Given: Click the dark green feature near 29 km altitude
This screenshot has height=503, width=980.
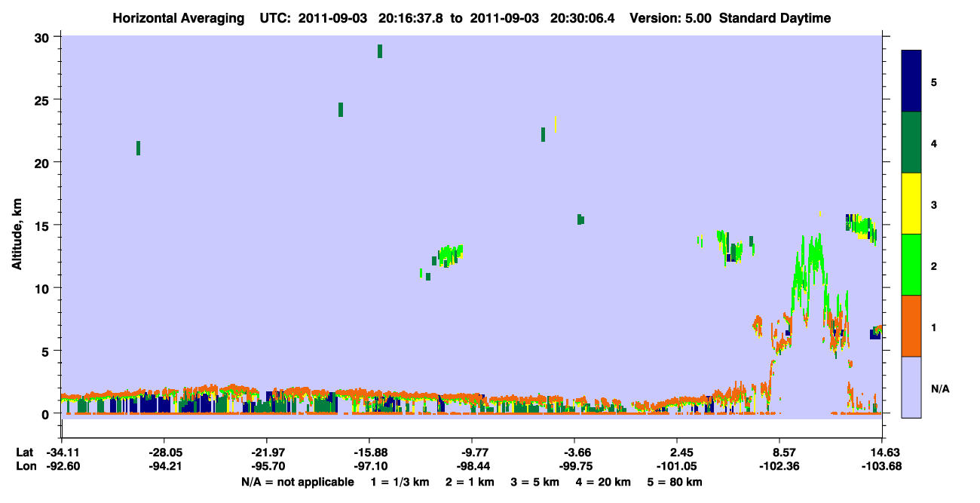Looking at the screenshot, I should (x=380, y=51).
